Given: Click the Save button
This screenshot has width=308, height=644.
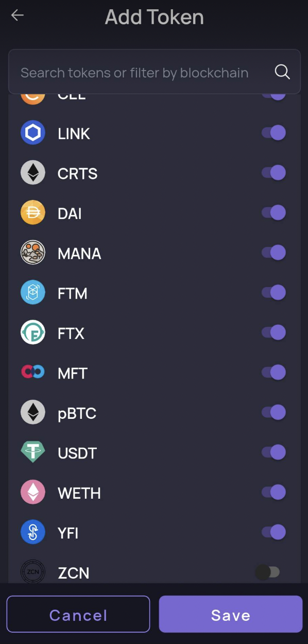Looking at the screenshot, I should (x=231, y=614).
